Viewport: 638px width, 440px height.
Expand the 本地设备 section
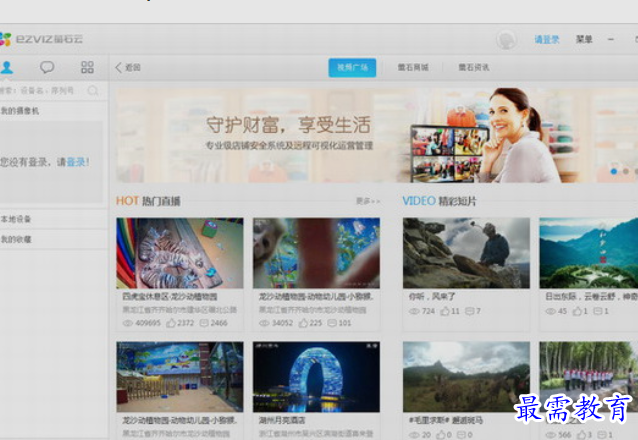click(x=53, y=219)
